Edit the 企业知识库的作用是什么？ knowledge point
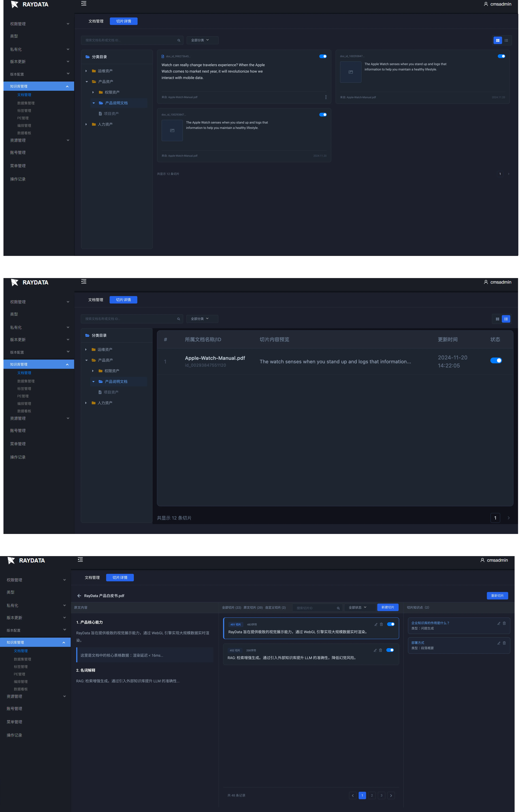525x812 pixels. (499, 623)
